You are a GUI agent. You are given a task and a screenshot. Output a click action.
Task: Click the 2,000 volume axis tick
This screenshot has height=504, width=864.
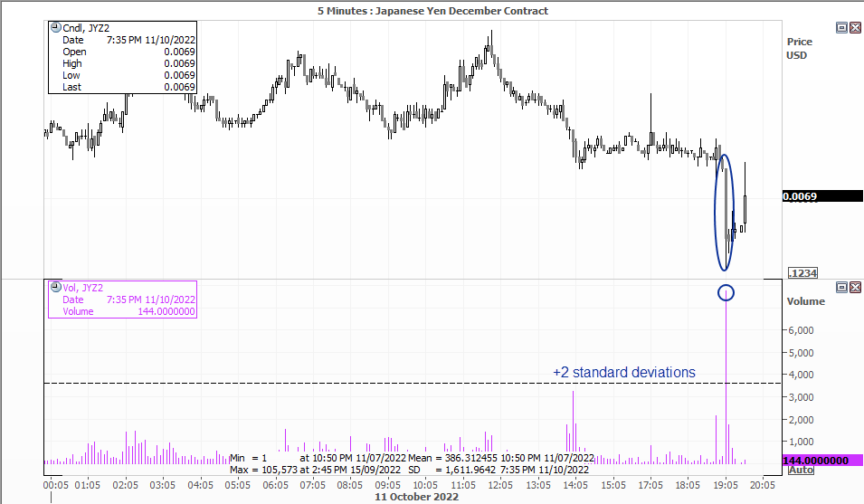click(x=802, y=420)
